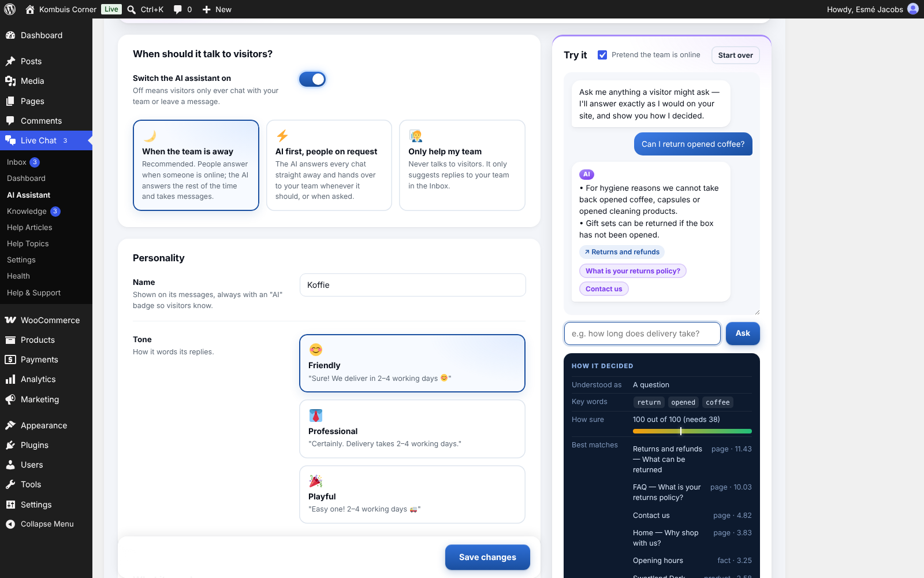Open the WordPress logo menu
924x578 pixels.
tap(10, 9)
